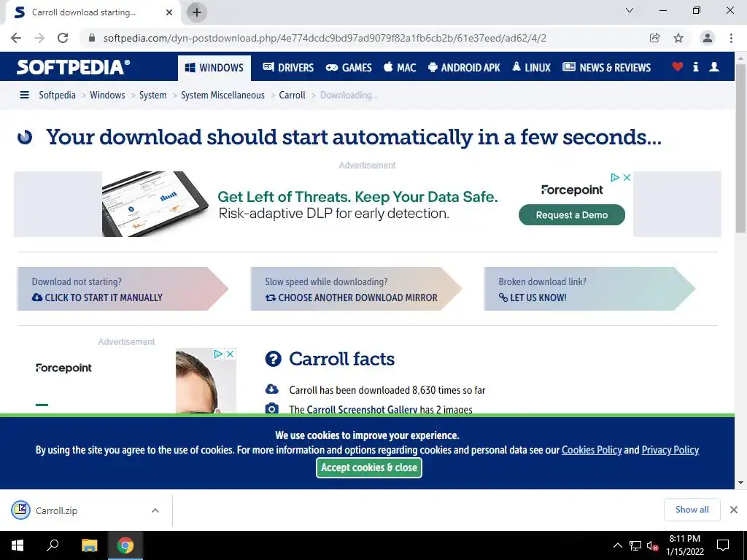Choose another download mirror
747x560 pixels.
coord(351,297)
